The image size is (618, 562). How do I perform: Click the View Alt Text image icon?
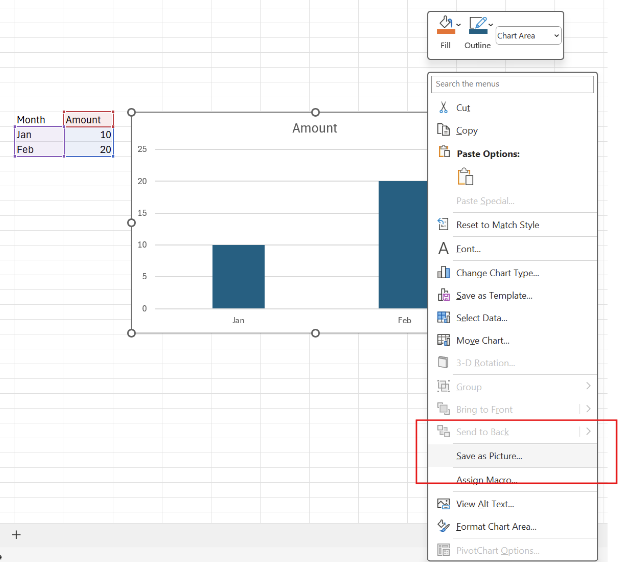[443, 503]
